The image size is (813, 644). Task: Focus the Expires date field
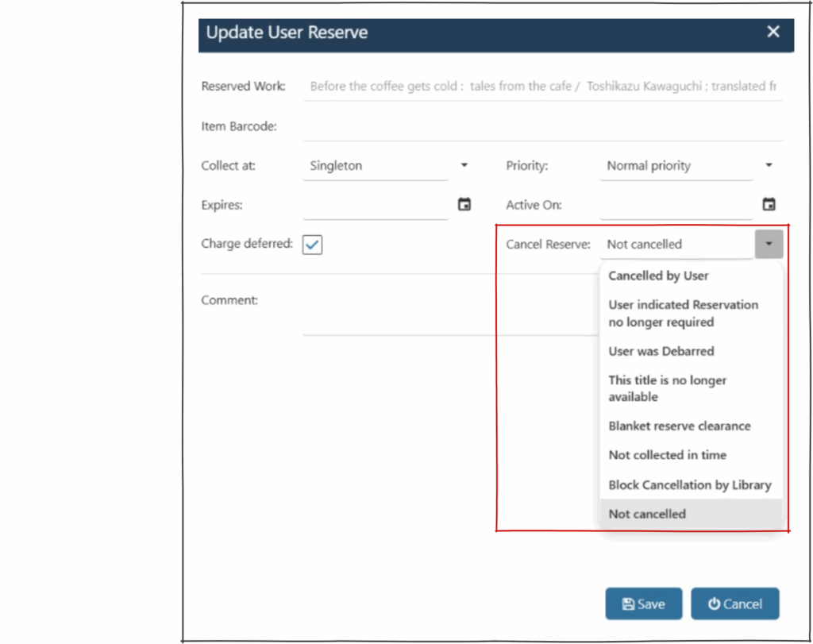375,206
